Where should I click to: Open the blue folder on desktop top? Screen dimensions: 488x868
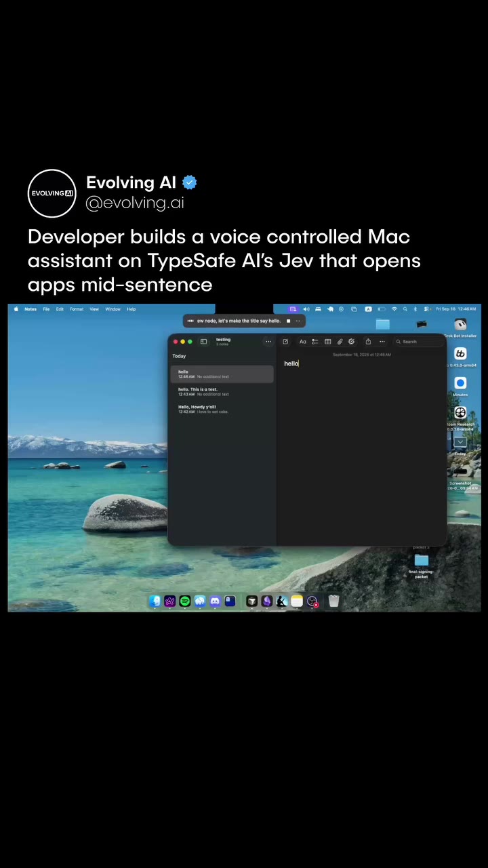[x=383, y=324]
